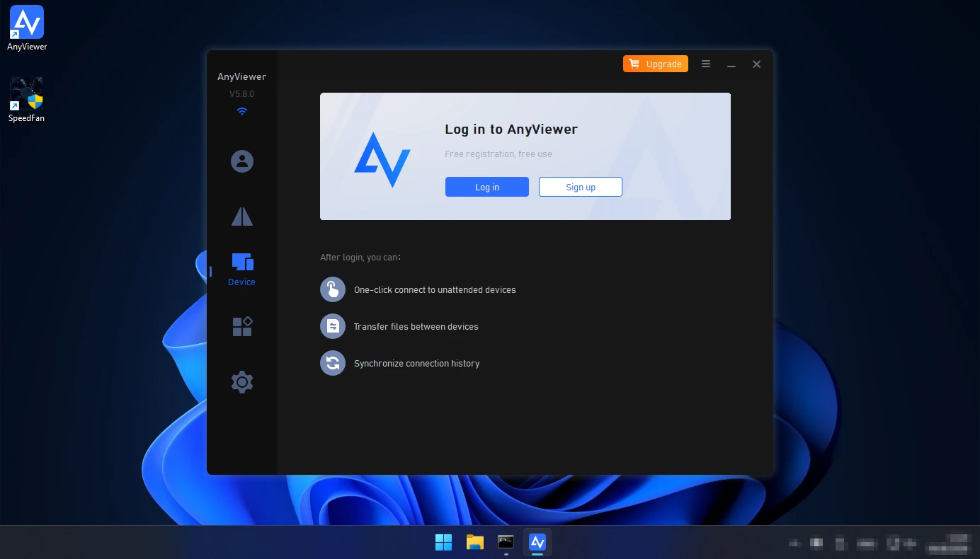Click the AnyViewer logo in login banner
The image size is (980, 559).
point(382,159)
